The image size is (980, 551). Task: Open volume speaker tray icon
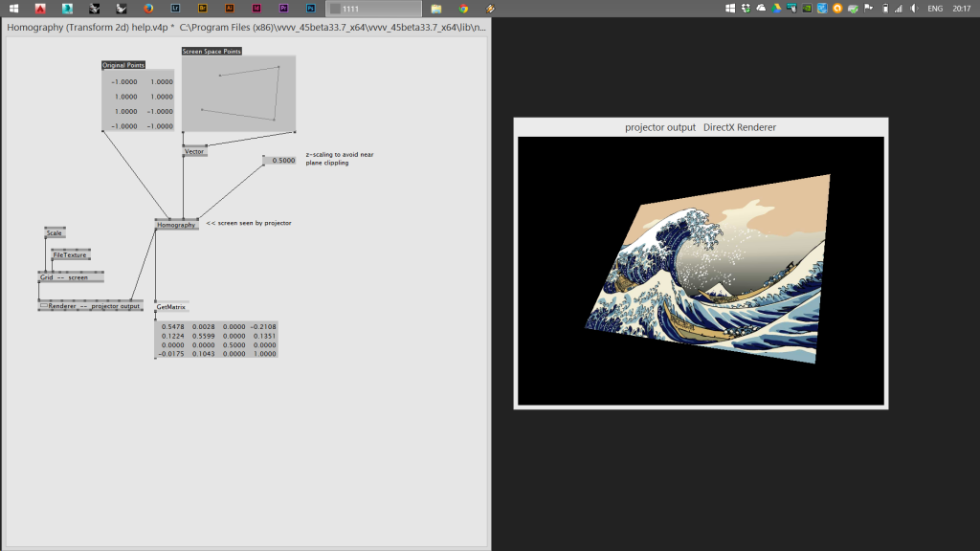(914, 8)
